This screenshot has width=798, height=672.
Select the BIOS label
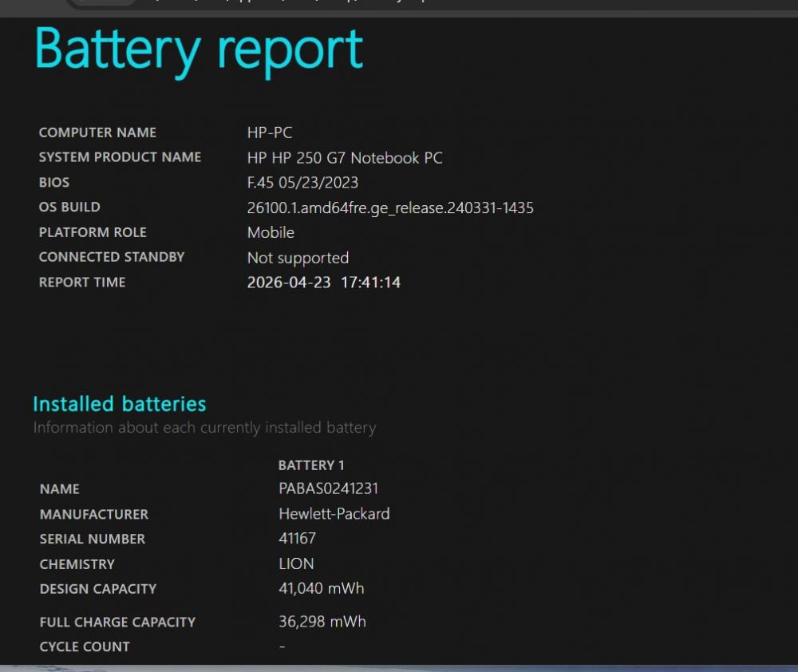click(x=54, y=182)
